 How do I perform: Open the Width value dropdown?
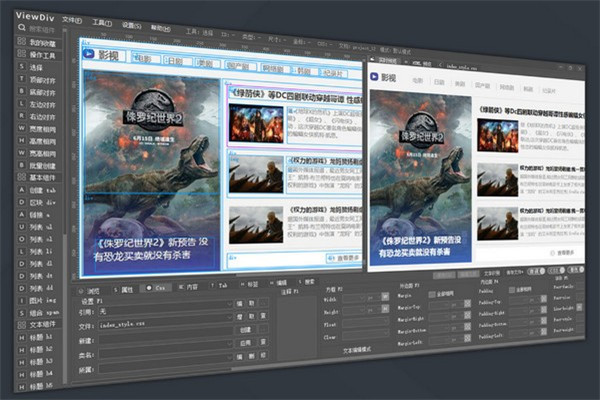tap(355, 297)
